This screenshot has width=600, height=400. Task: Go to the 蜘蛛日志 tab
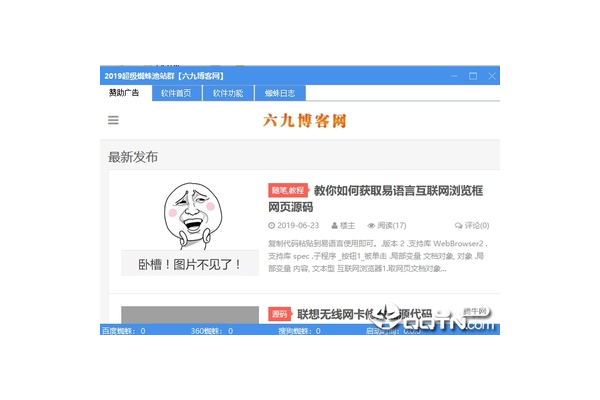tap(280, 93)
